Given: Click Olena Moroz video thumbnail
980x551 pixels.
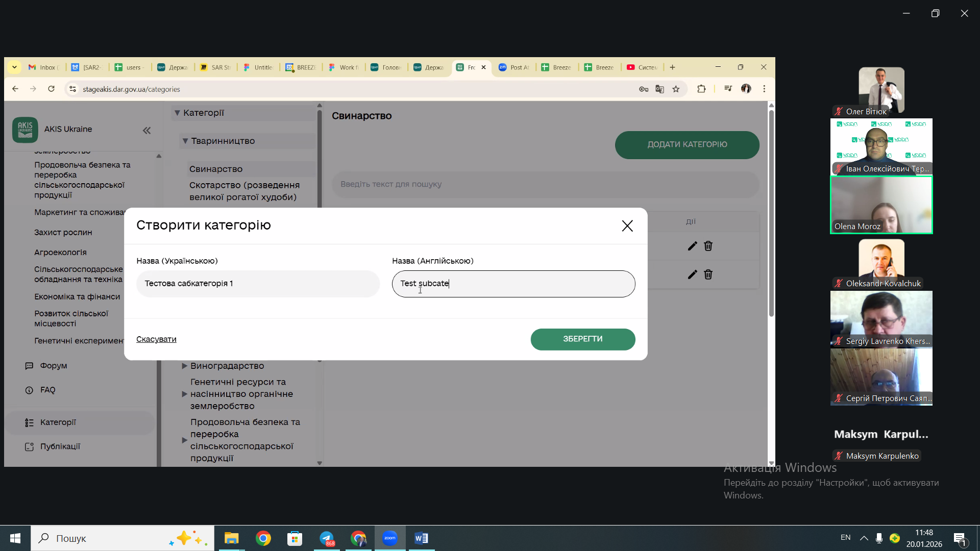Looking at the screenshot, I should [881, 205].
